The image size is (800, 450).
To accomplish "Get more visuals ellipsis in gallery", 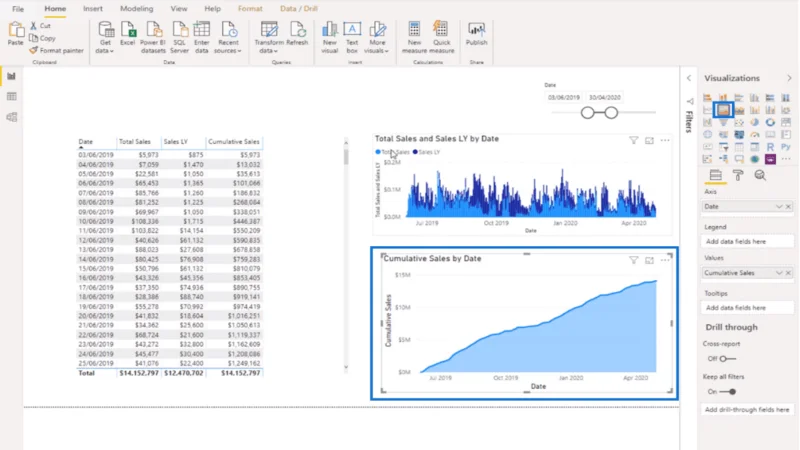I will (x=786, y=159).
